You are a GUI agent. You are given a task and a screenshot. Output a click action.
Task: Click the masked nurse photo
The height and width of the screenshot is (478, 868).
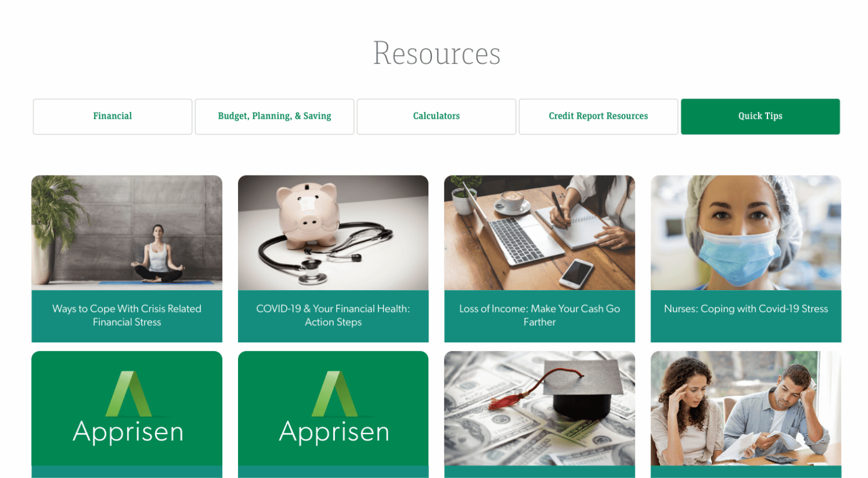(x=746, y=233)
